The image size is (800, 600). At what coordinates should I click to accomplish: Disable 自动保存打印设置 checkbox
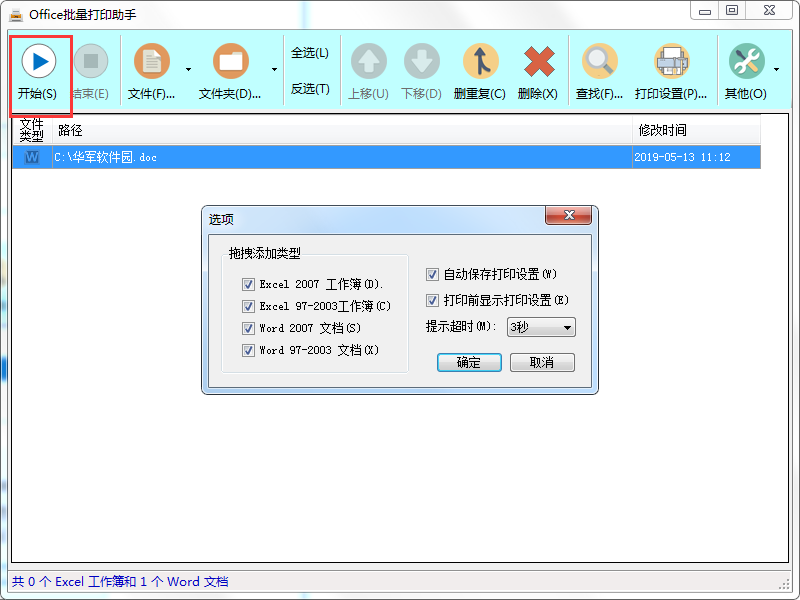(x=432, y=277)
